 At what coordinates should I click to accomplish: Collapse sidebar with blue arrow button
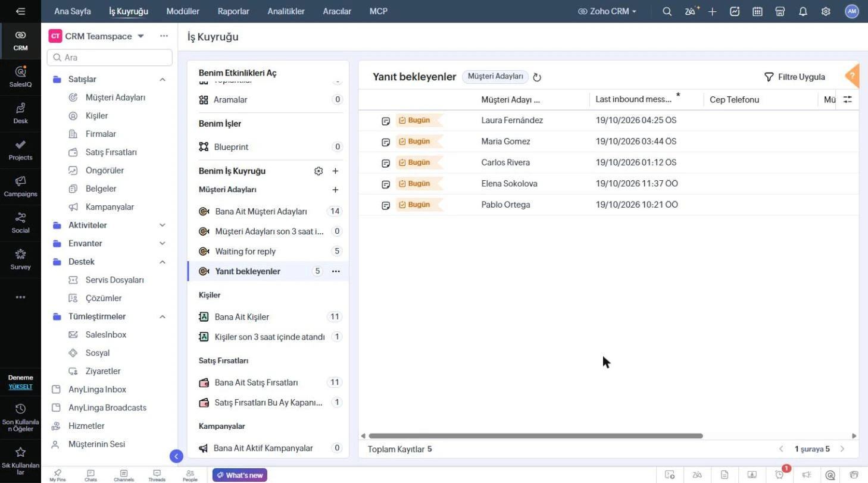tap(176, 456)
